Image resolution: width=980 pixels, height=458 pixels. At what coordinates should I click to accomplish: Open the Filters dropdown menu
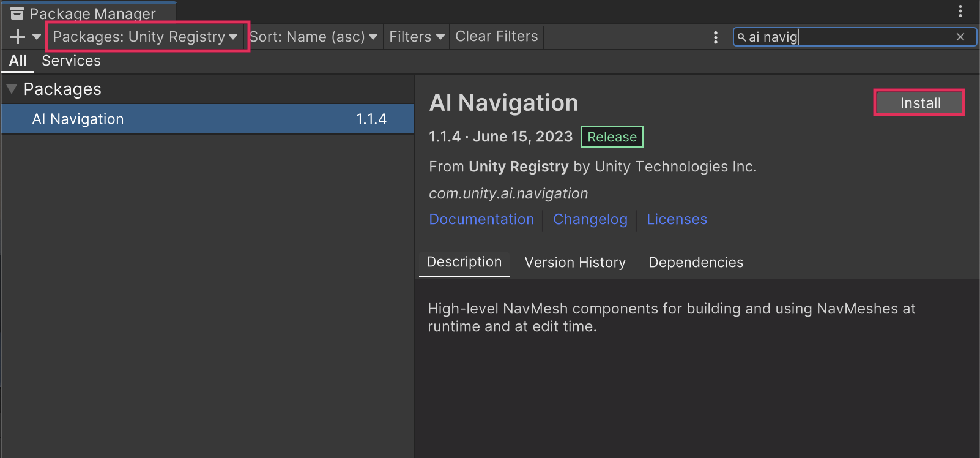coord(417,37)
